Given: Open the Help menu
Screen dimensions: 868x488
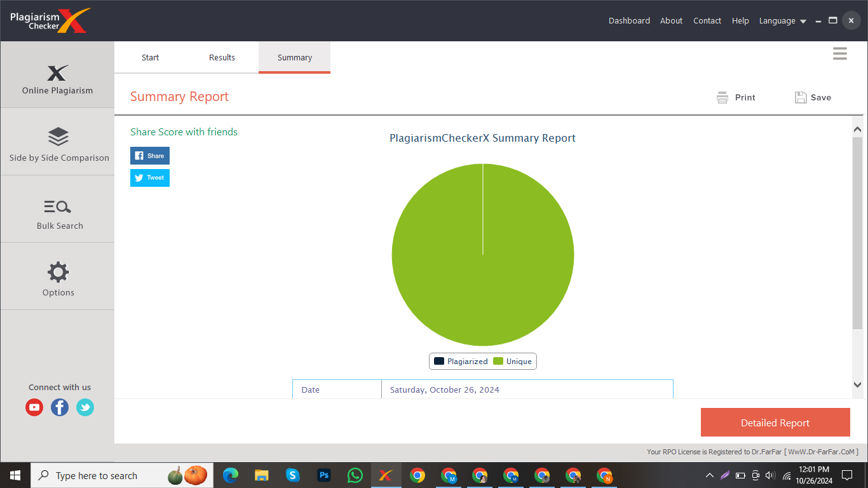Looking at the screenshot, I should [740, 20].
